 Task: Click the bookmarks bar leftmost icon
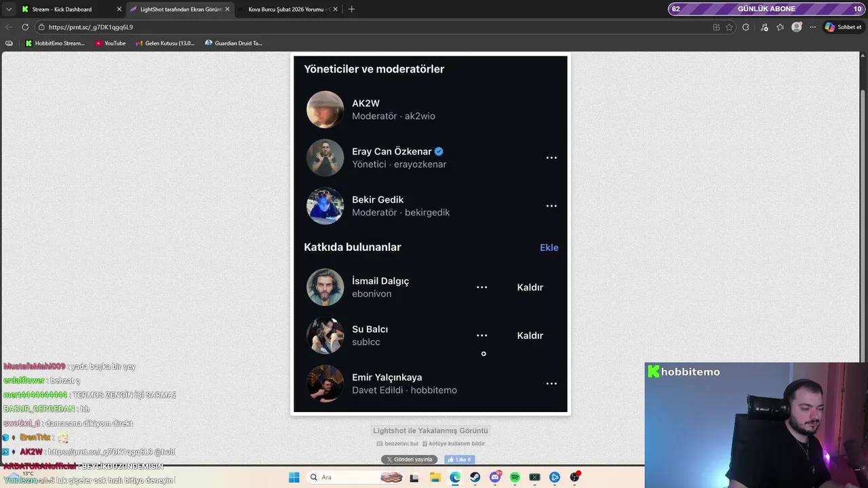coord(9,43)
